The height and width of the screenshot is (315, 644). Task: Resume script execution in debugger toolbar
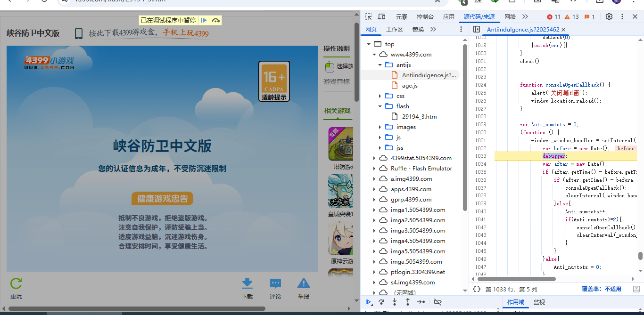click(369, 302)
